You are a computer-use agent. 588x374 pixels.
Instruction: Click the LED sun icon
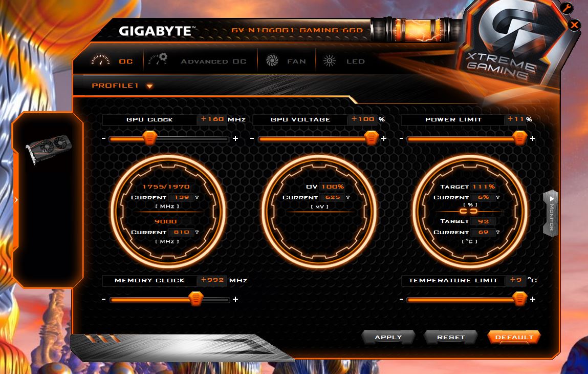coord(329,61)
